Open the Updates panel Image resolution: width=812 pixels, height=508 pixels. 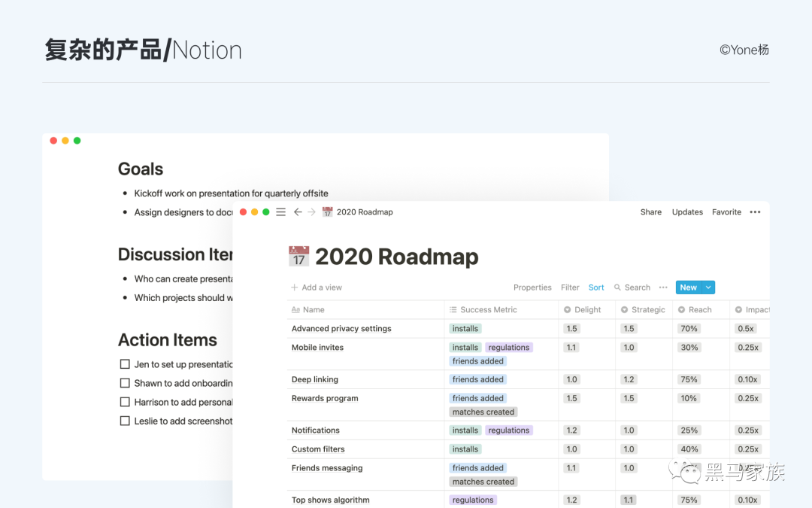[687, 212]
